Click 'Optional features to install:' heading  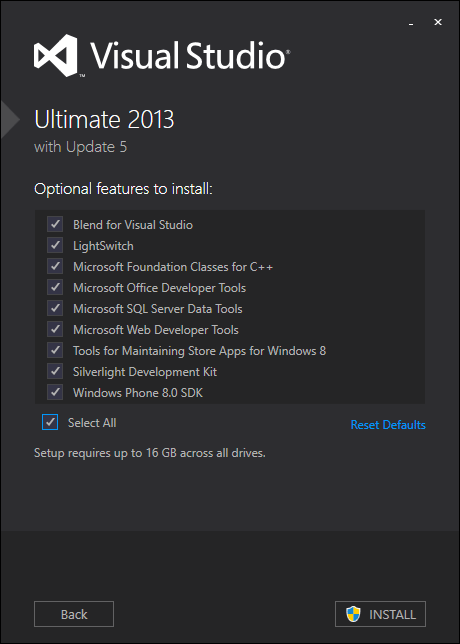click(x=123, y=189)
